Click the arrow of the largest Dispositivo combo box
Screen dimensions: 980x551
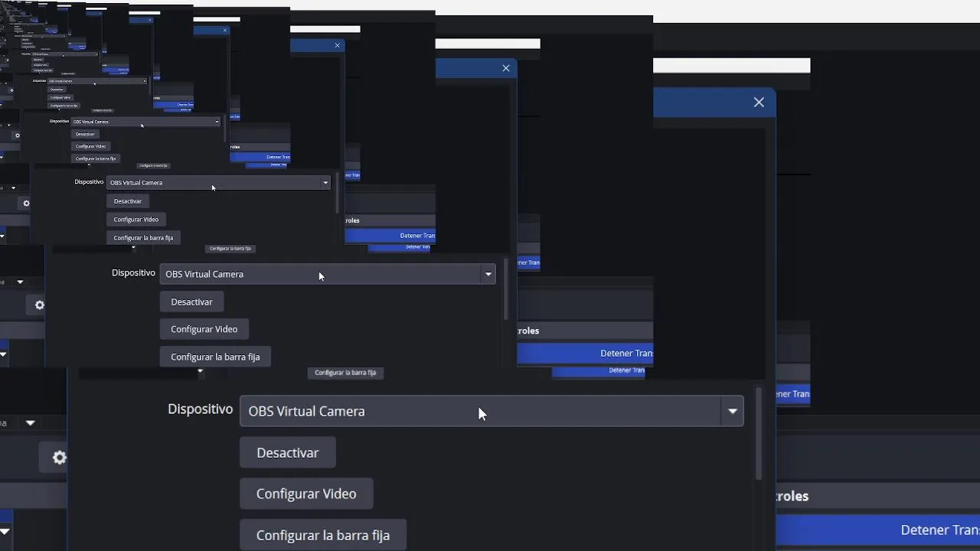click(x=733, y=412)
